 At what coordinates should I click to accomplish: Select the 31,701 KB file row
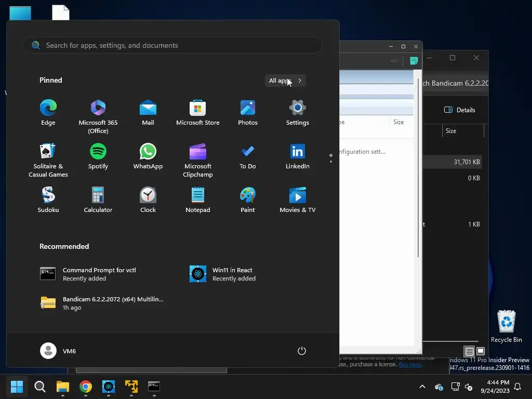coord(453,162)
